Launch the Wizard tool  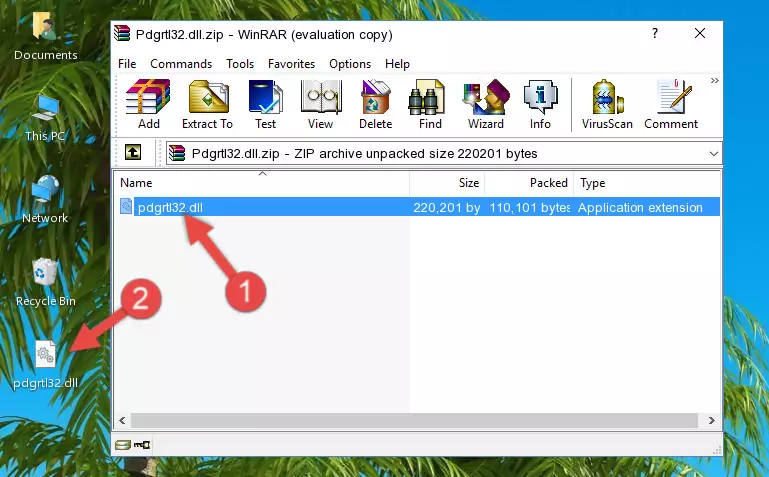(x=486, y=104)
